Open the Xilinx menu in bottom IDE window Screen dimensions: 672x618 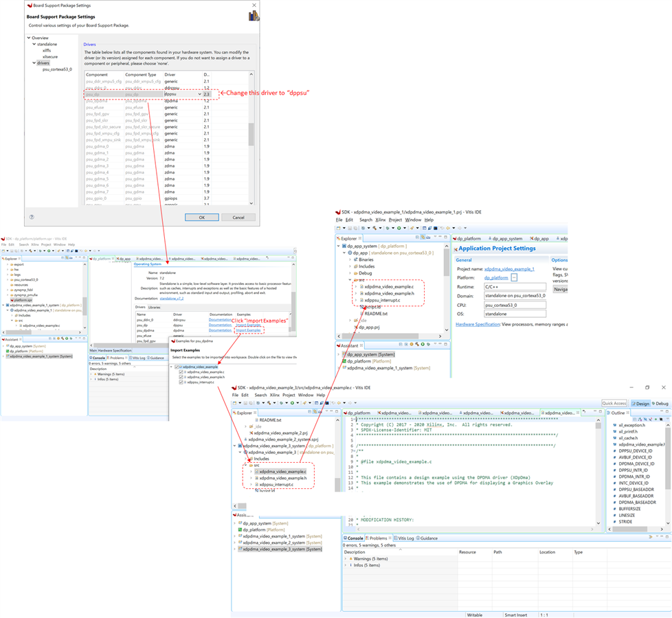(x=274, y=395)
